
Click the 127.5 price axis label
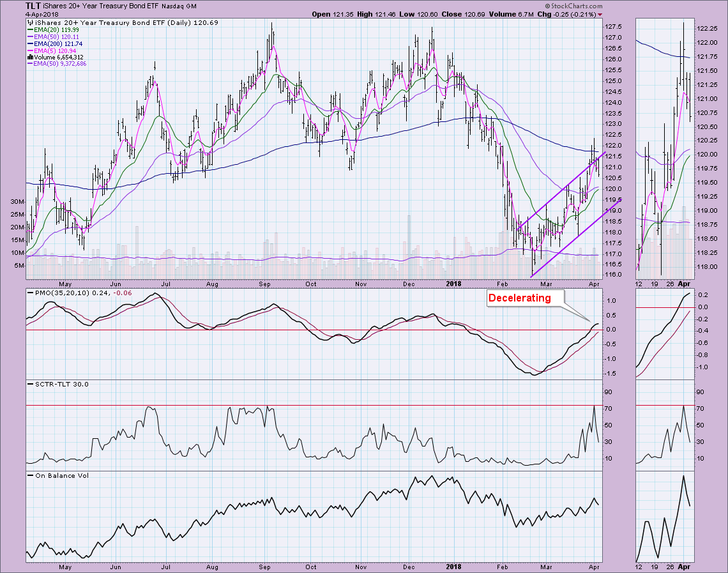click(613, 26)
